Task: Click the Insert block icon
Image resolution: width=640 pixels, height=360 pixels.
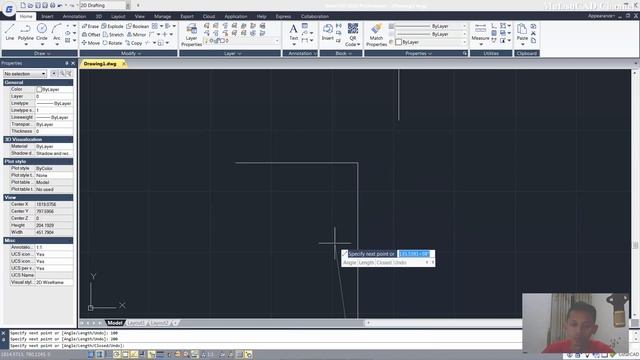Action: 328,32
